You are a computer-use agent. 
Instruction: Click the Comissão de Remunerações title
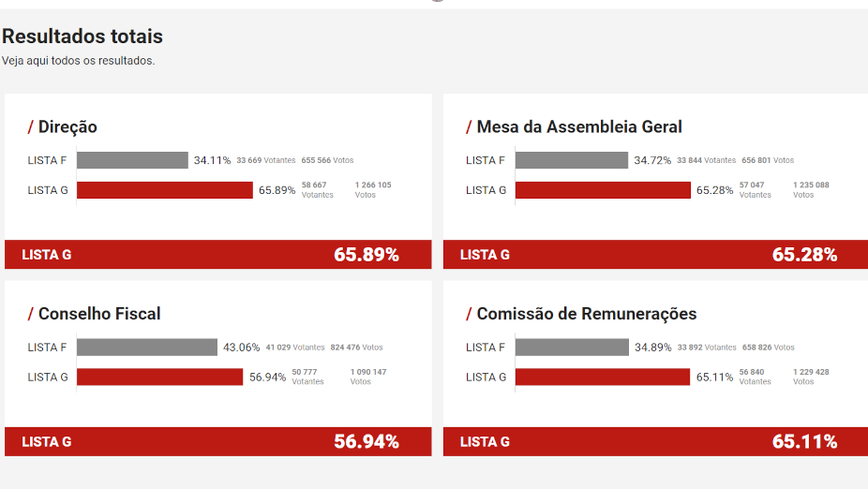586,315
